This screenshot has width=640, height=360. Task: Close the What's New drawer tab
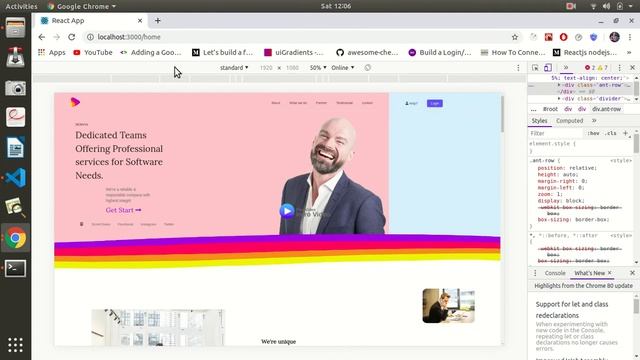point(610,273)
